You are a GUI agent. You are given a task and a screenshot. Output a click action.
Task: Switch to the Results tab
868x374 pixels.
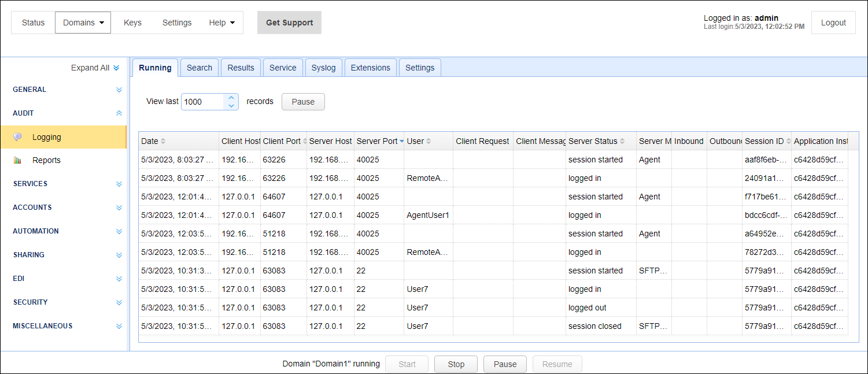pos(241,68)
